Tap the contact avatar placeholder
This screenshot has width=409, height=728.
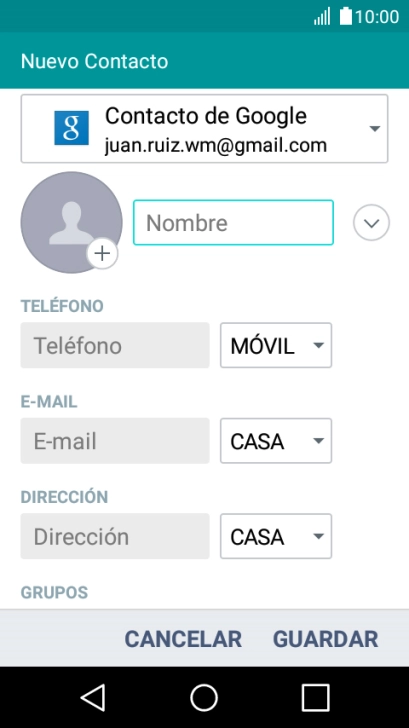71,222
